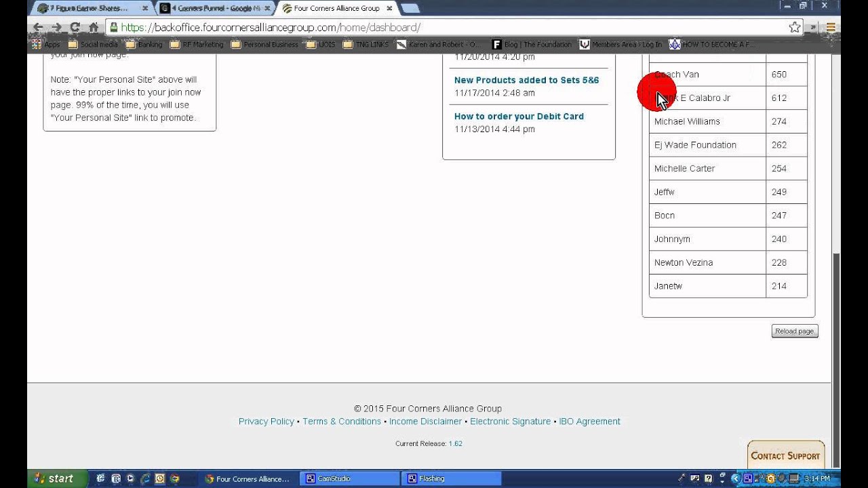The width and height of the screenshot is (868, 488).
Task: Open the Social media bookmarks folder
Action: [94, 45]
